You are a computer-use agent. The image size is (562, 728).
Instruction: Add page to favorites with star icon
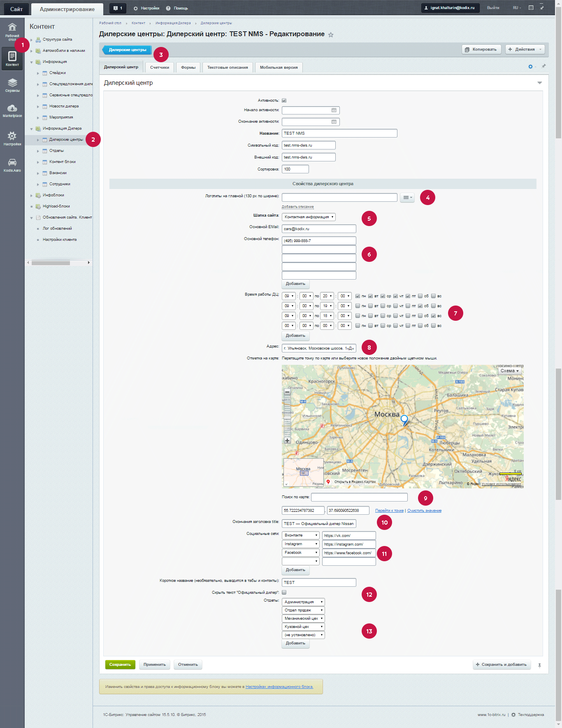(x=331, y=35)
